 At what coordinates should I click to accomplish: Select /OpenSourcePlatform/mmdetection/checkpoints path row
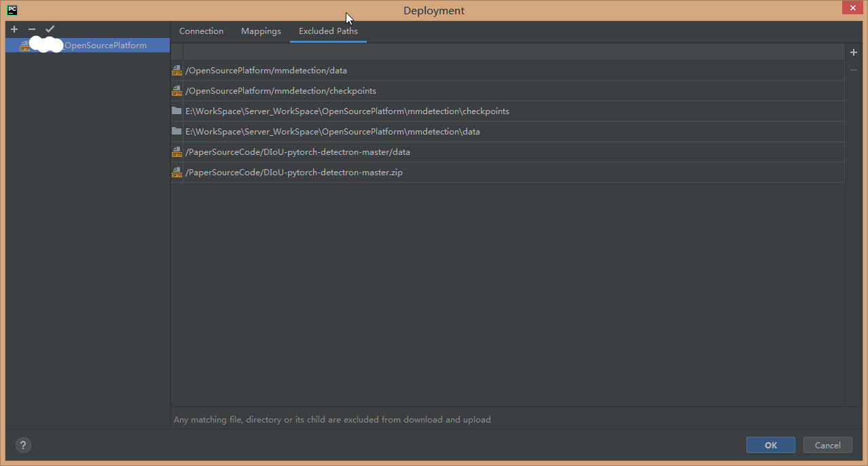point(507,91)
